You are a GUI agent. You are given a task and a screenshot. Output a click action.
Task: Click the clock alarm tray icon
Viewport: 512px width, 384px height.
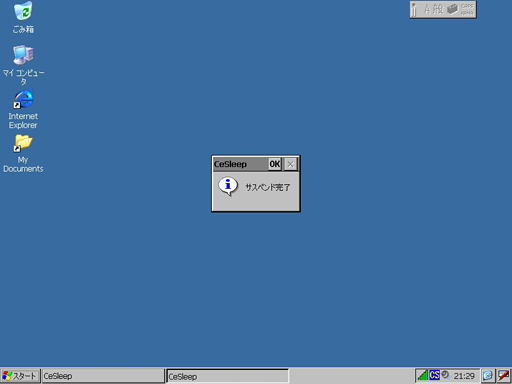click(x=445, y=375)
